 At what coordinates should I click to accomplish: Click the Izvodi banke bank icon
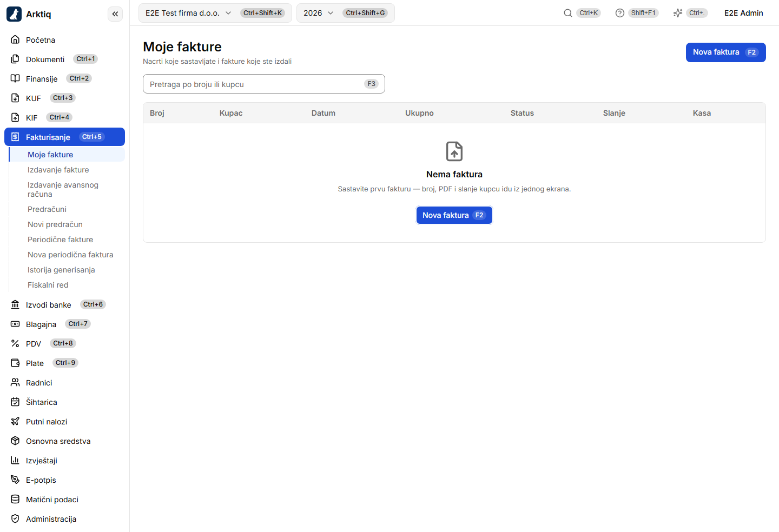[x=15, y=304]
